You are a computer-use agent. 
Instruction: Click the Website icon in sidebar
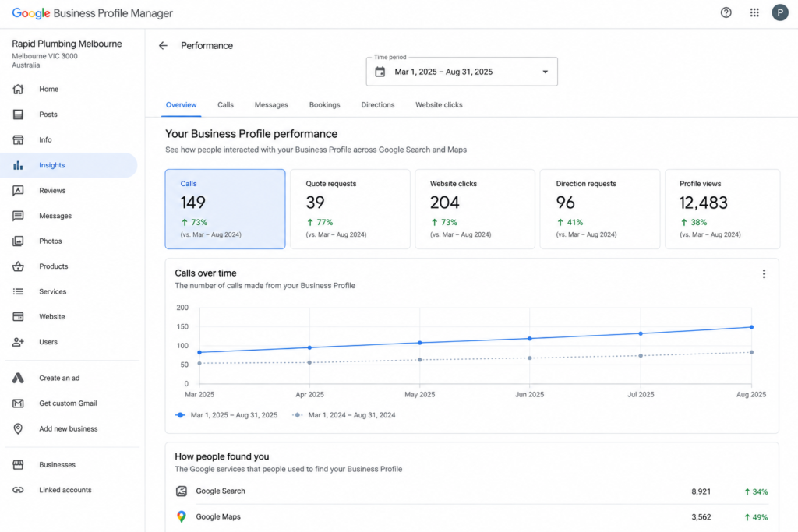18,316
